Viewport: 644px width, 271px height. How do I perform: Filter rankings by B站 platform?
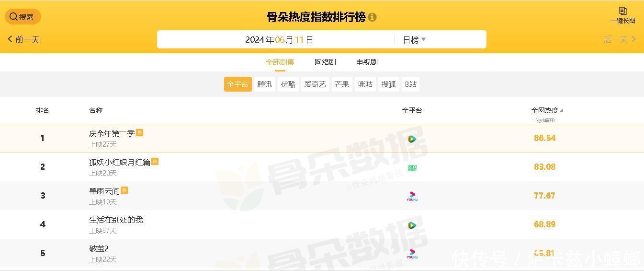411,84
